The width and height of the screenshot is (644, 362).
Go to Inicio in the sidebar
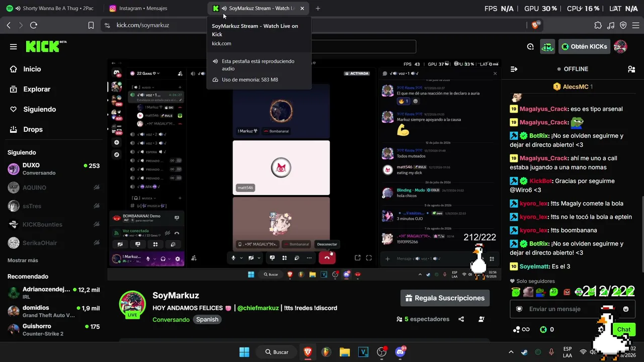click(x=32, y=69)
